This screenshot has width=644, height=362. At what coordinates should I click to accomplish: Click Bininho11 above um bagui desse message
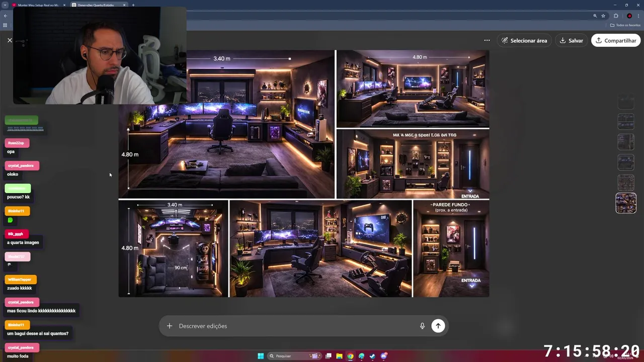(x=16, y=325)
